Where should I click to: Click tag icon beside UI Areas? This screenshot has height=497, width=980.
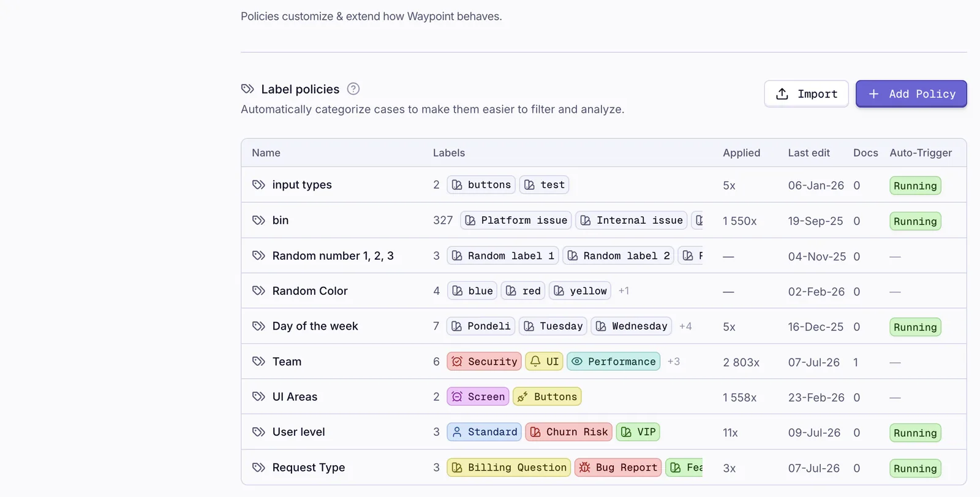click(x=258, y=396)
